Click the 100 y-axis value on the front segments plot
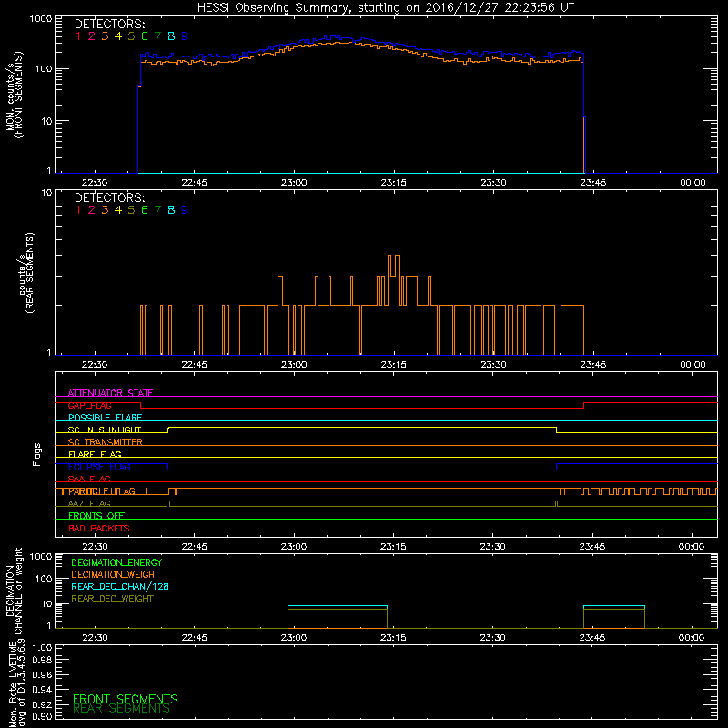Screen dimensions: 728x728 [x=44, y=69]
